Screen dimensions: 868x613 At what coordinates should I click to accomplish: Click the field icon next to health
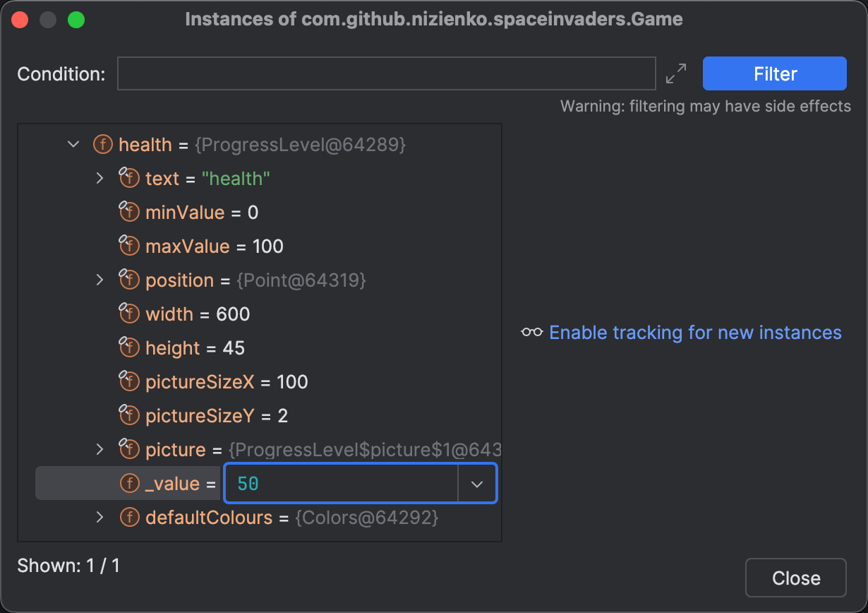pos(103,145)
